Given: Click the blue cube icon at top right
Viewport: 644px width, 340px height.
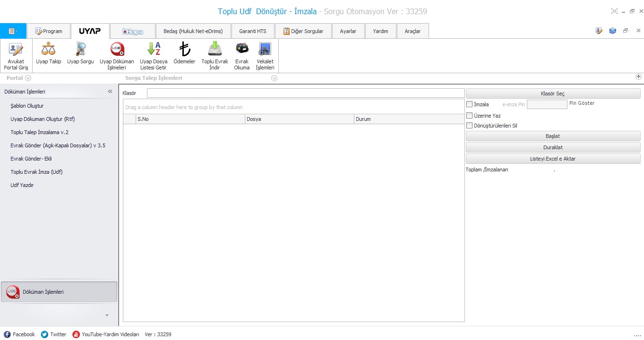Looking at the screenshot, I should pyautogui.click(x=612, y=31).
